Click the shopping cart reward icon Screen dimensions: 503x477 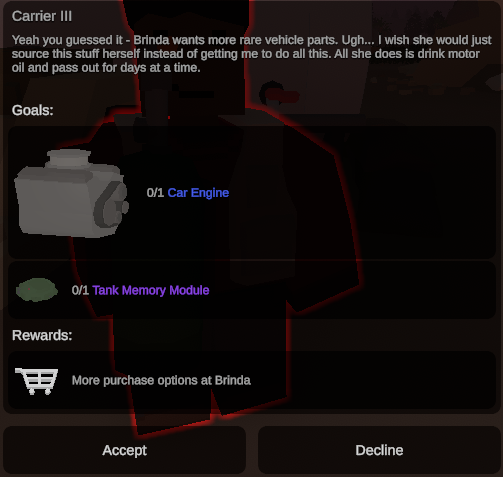pos(37,381)
